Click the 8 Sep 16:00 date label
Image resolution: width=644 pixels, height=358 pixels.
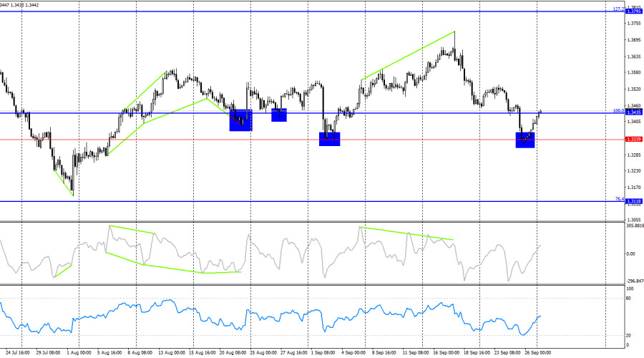pos(384,353)
